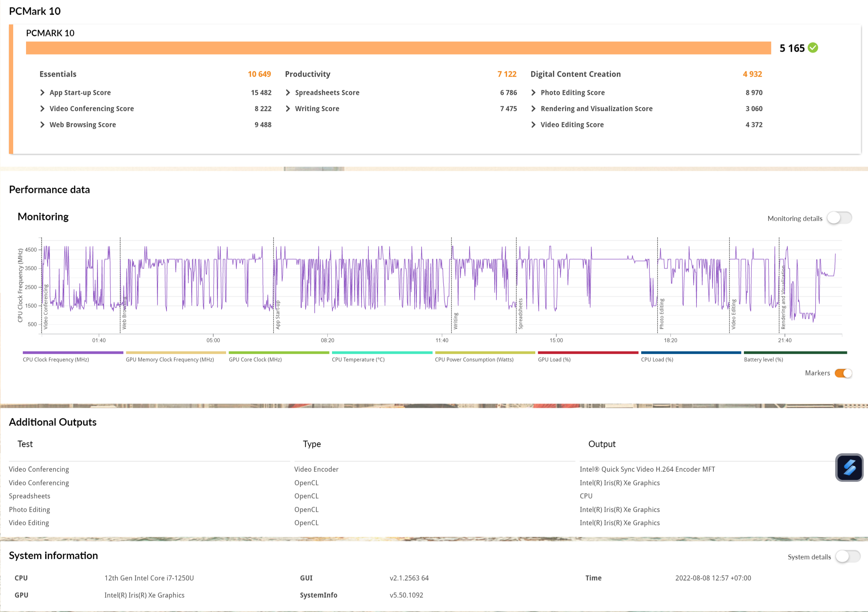
Task: Click the Spreadsheets marker line in the chart
Action: (x=516, y=314)
